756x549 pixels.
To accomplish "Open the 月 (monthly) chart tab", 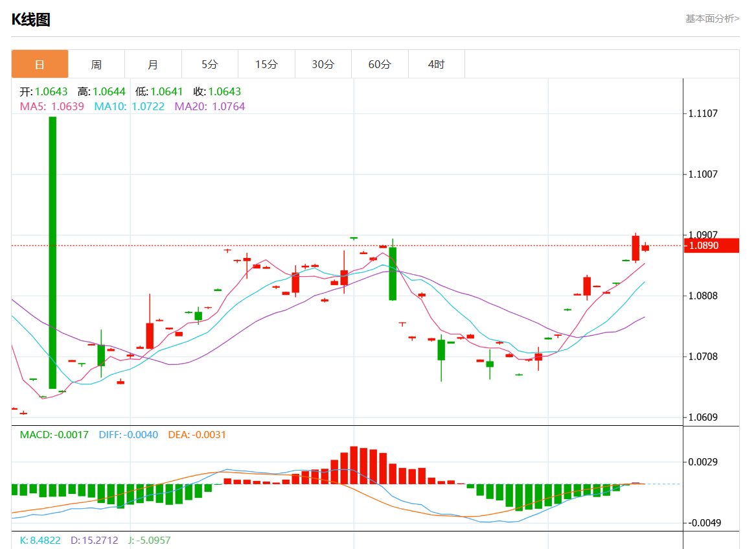I will pyautogui.click(x=153, y=64).
